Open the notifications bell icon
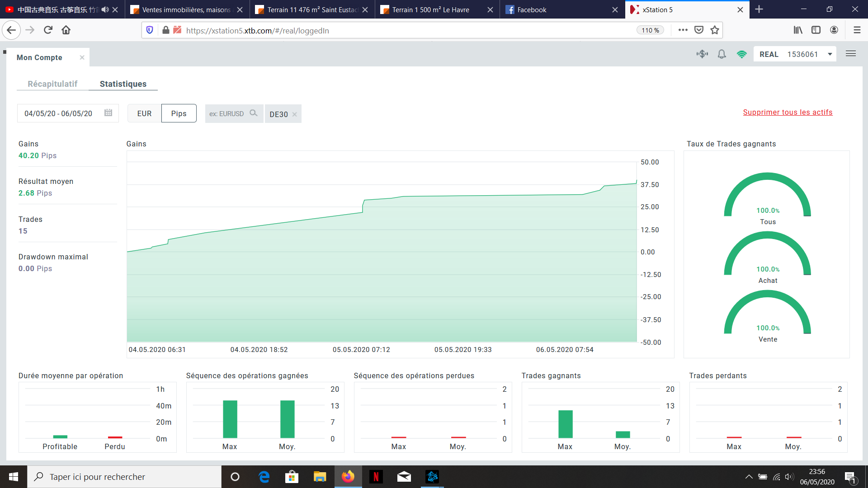 722,54
